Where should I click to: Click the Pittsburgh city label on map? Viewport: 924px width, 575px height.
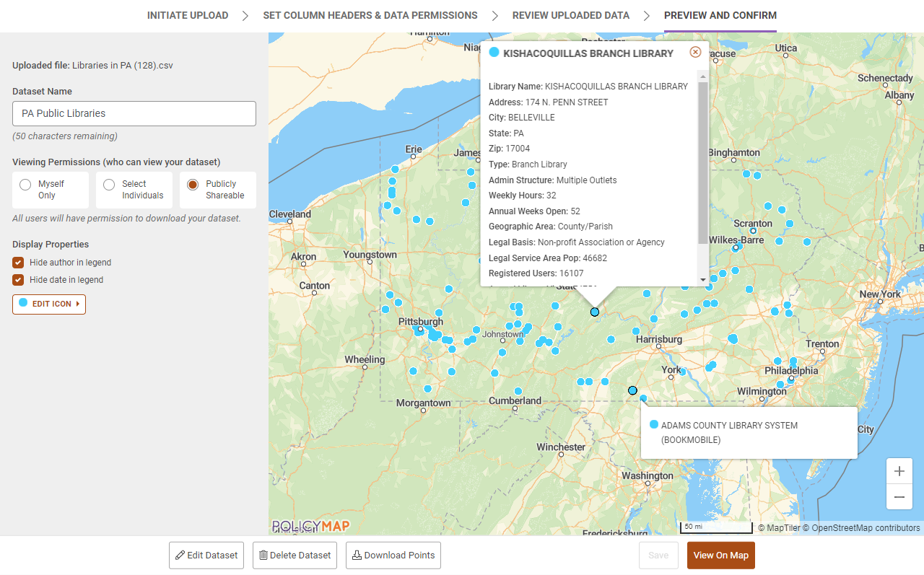click(x=421, y=321)
